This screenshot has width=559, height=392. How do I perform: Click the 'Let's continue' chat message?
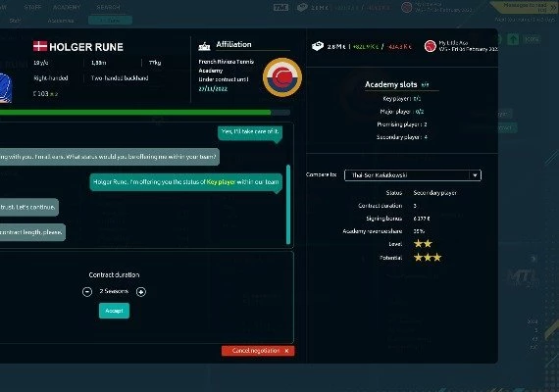pos(28,207)
